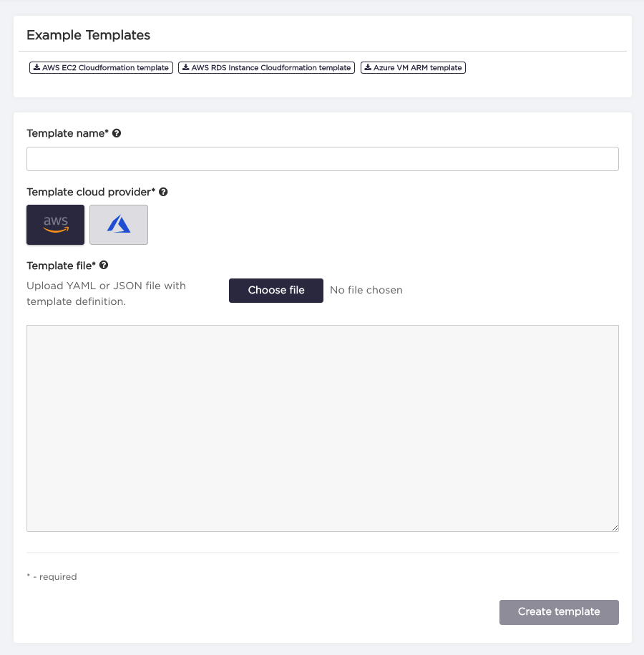The height and width of the screenshot is (655, 644).
Task: Click the help icon beside Template cloud provider
Action: pos(164,192)
